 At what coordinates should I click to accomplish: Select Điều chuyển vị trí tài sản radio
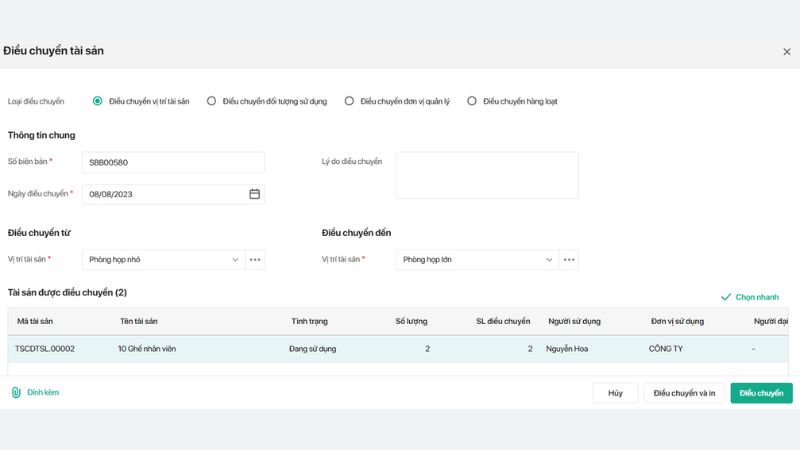[98, 101]
